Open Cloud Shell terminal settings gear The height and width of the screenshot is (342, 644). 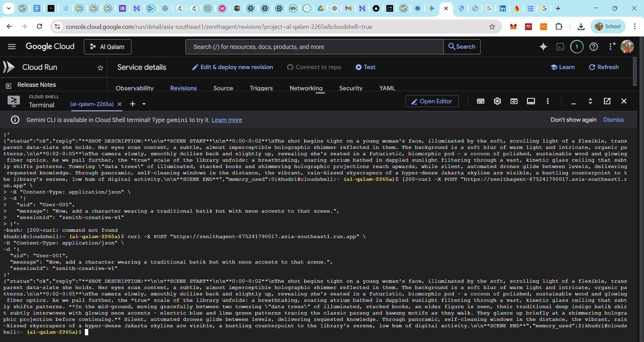click(497, 101)
